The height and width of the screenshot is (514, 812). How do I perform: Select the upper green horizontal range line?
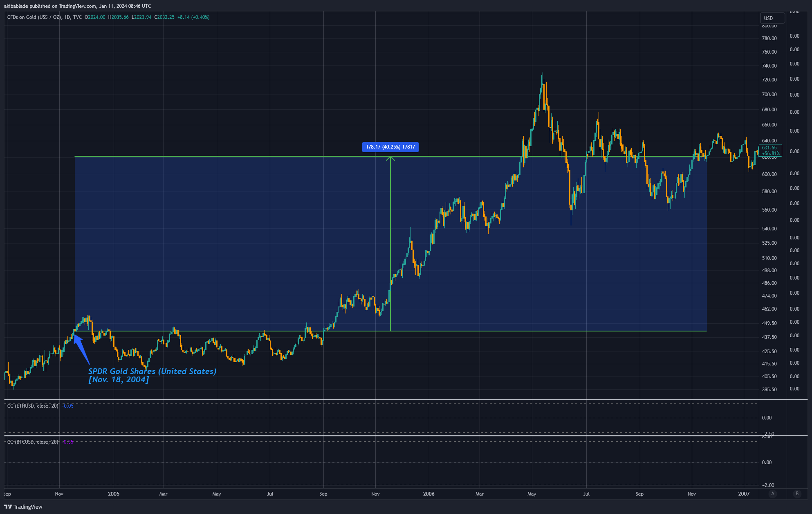click(x=245, y=156)
